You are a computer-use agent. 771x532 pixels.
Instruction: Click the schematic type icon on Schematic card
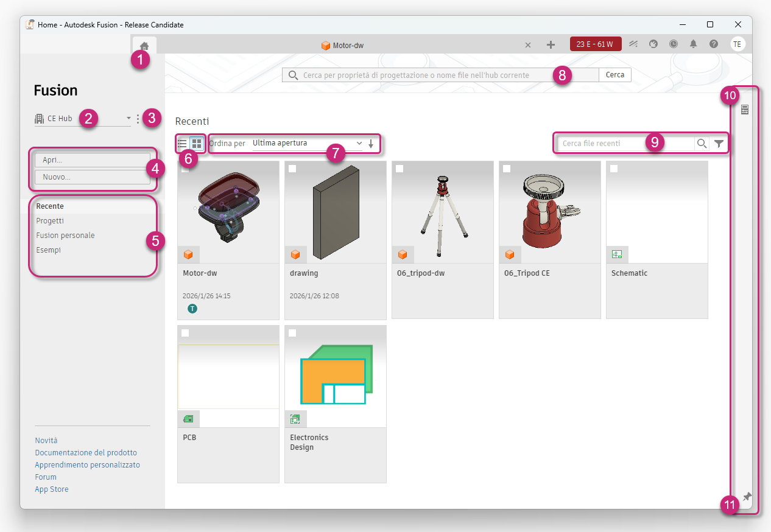(617, 254)
